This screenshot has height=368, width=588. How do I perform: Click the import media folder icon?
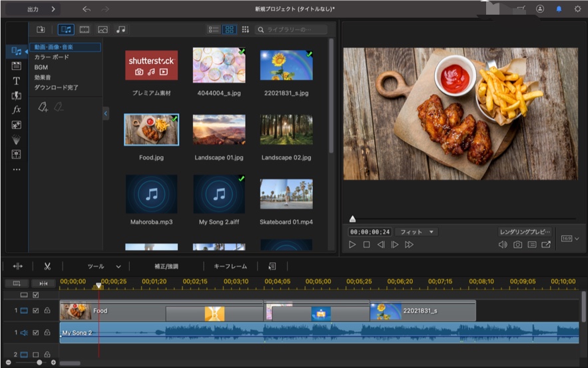point(41,29)
